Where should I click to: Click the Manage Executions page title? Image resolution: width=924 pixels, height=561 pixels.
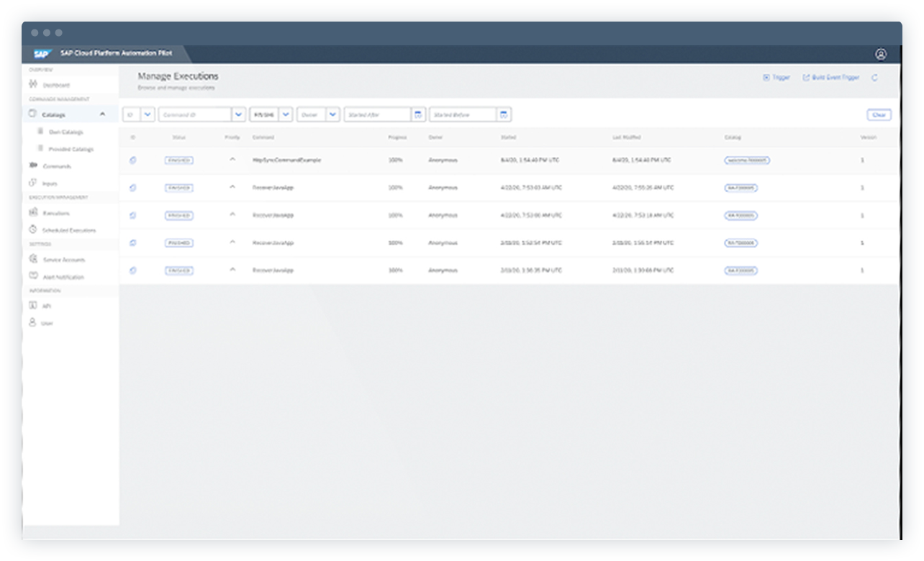(178, 76)
